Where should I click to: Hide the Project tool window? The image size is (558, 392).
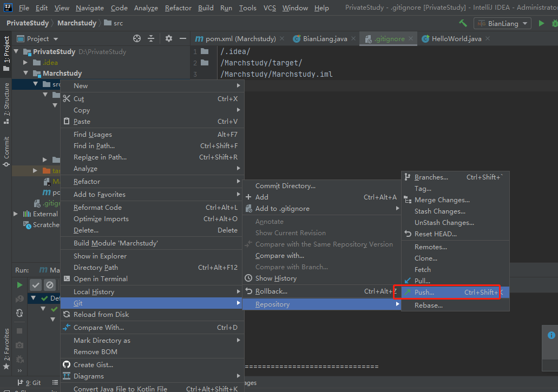pyautogui.click(x=183, y=38)
